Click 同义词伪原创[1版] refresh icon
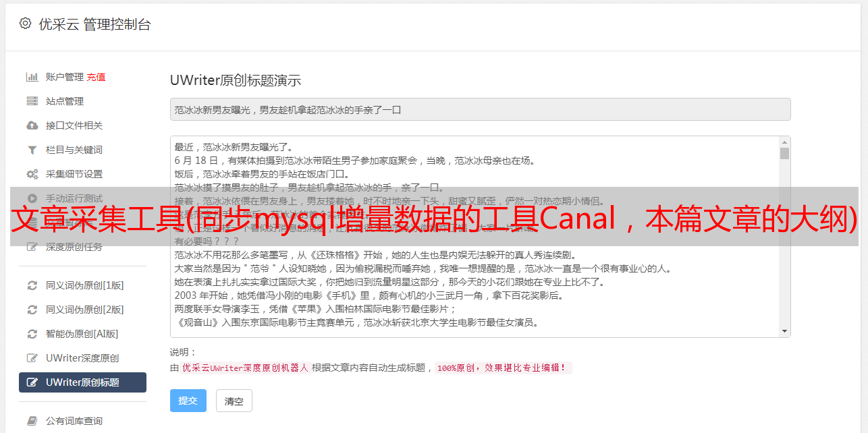Screen dimensions: 868x433 coord(32,285)
